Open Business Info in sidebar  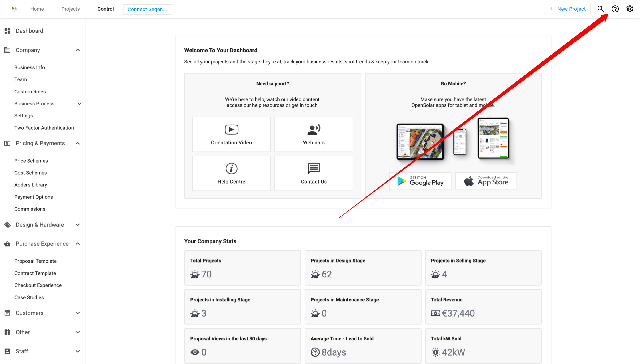click(x=30, y=67)
